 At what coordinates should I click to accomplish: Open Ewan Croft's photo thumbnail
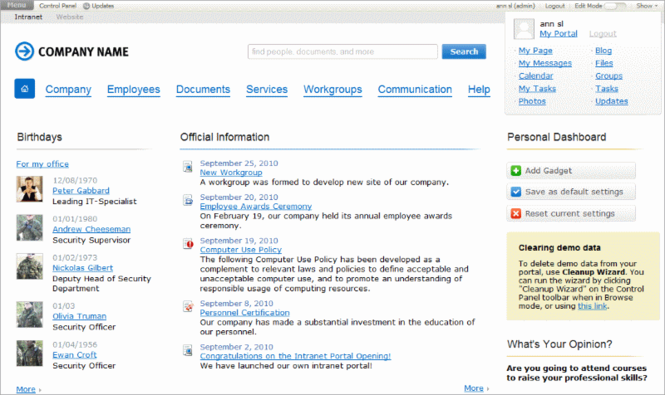(30, 353)
